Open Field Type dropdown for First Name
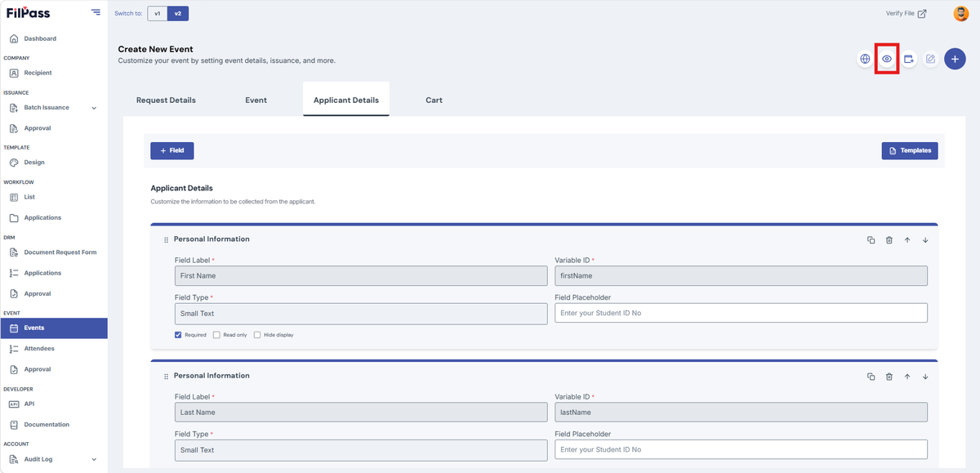 point(361,314)
